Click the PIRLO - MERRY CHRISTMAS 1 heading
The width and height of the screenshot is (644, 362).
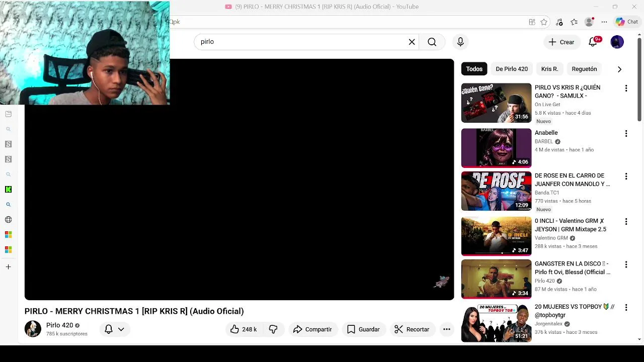tap(134, 311)
